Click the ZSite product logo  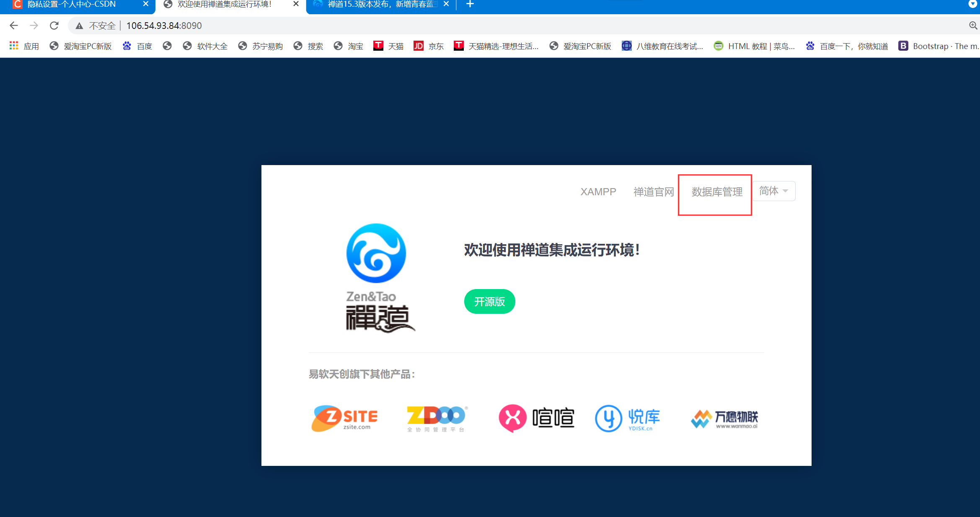pos(344,418)
